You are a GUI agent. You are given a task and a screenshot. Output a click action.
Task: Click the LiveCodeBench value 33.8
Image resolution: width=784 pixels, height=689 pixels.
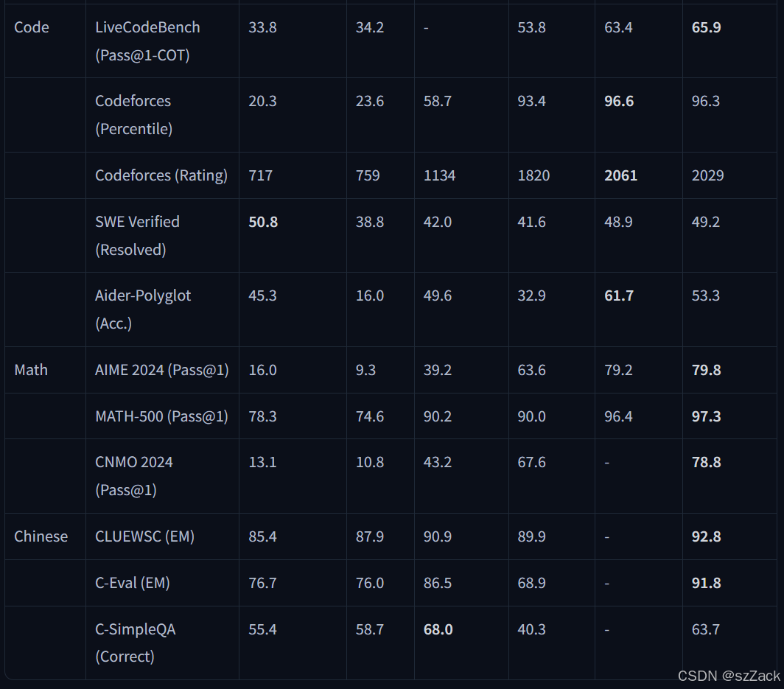click(262, 27)
